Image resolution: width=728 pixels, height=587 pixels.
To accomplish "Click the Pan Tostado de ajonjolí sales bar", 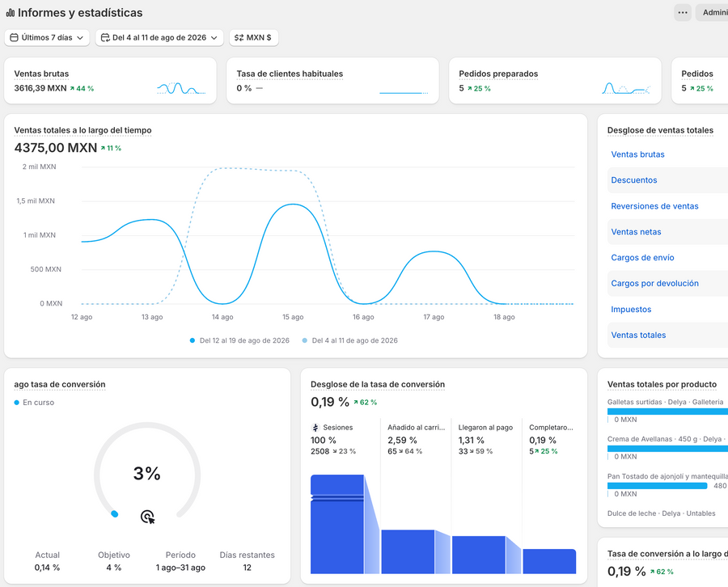I will tap(657, 486).
